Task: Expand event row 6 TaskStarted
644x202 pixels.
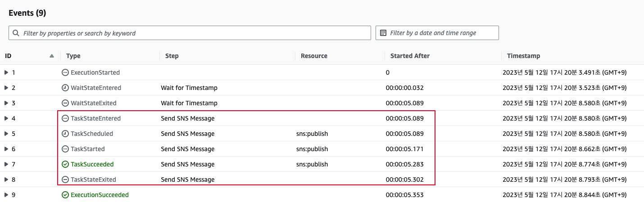Action: point(6,149)
